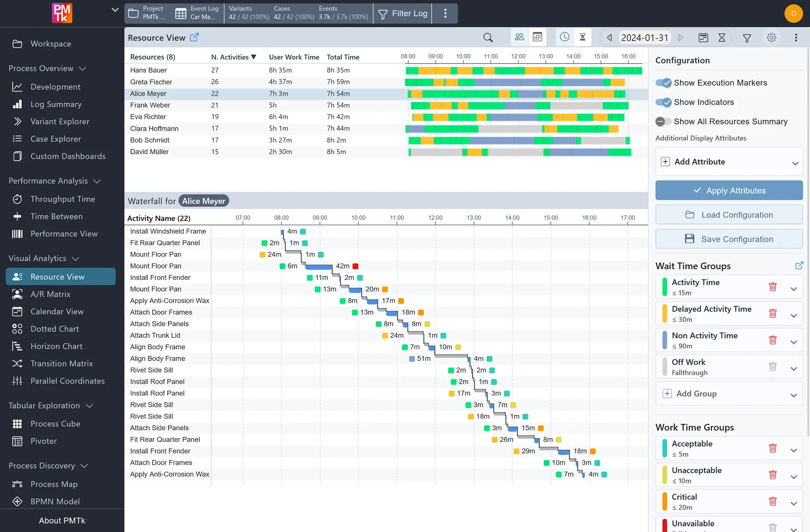Open the top toolbar three-dot menu

coord(445,13)
